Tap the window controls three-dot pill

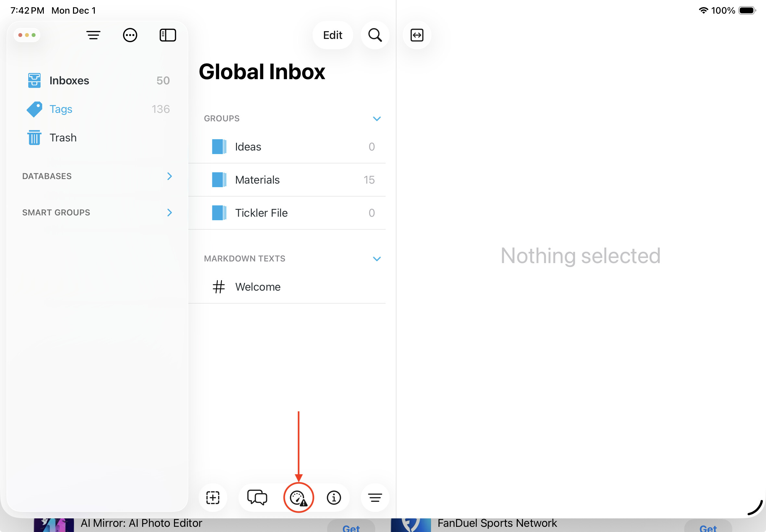27,35
